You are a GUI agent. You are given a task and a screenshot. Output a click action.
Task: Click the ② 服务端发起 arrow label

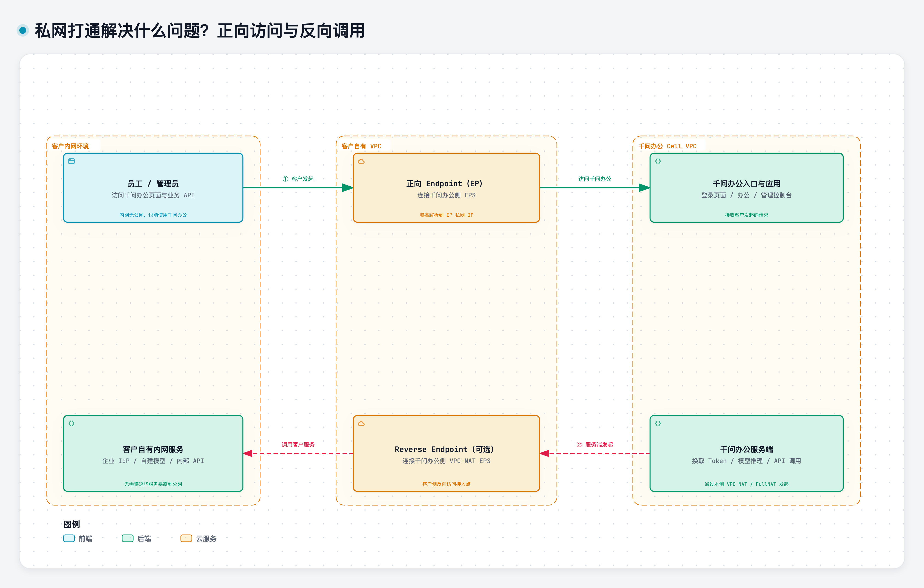(x=595, y=444)
